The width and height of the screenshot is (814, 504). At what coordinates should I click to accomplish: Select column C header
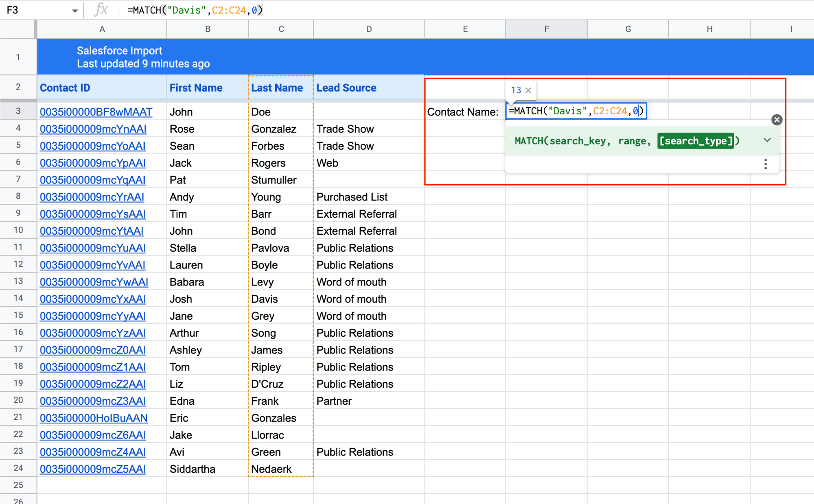click(280, 29)
